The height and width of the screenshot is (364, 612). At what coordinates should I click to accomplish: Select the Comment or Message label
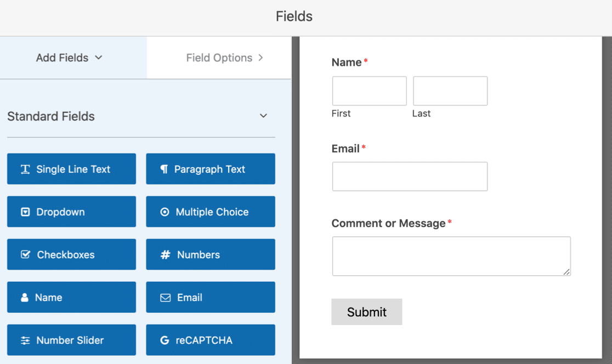[x=388, y=223]
